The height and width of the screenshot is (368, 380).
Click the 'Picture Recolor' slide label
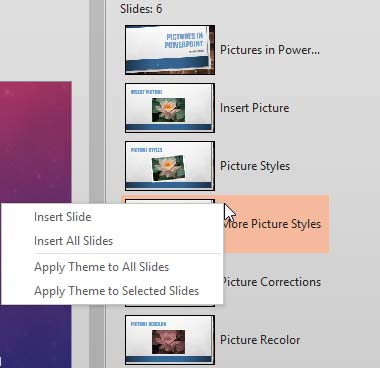[x=260, y=340]
